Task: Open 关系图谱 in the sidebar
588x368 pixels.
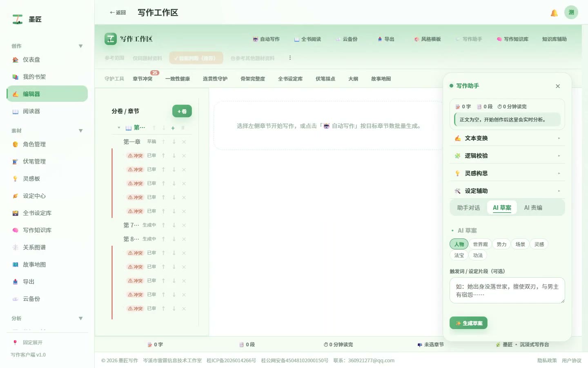Action: click(x=47, y=247)
